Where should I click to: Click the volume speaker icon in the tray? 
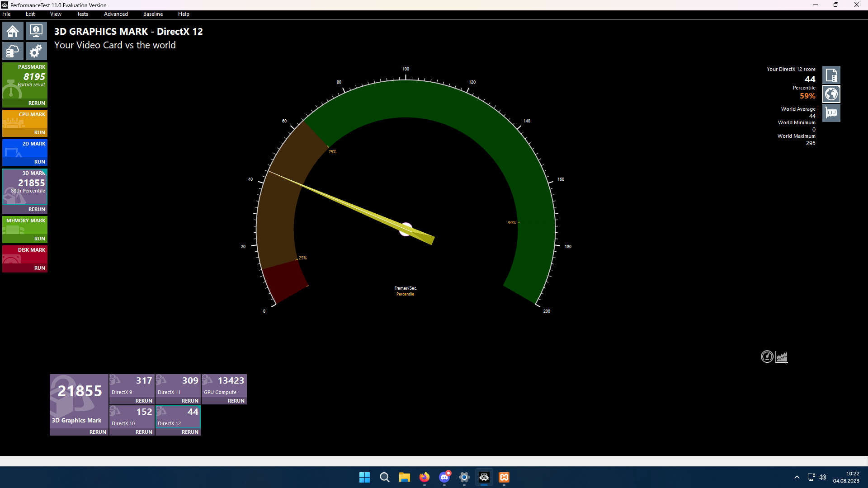point(822,477)
